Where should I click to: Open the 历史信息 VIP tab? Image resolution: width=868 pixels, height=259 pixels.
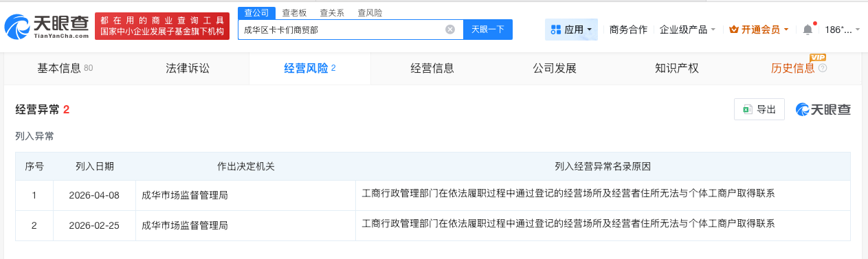[793, 68]
